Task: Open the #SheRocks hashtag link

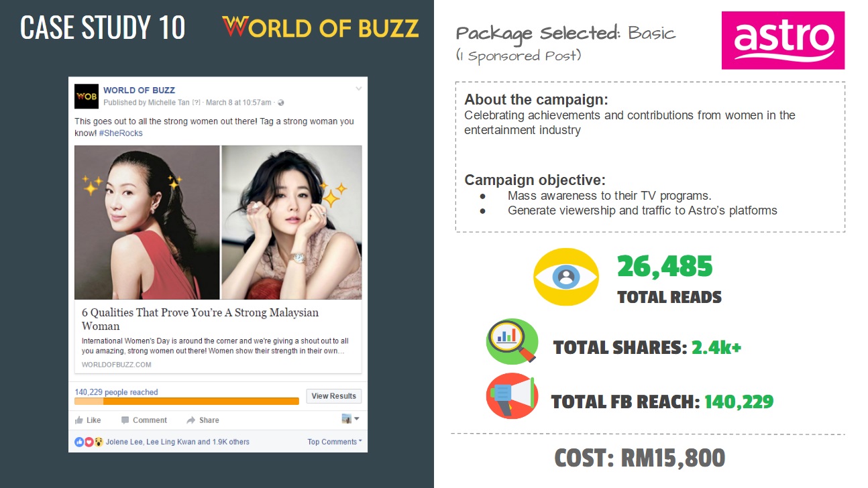Action: pyautogui.click(x=121, y=133)
